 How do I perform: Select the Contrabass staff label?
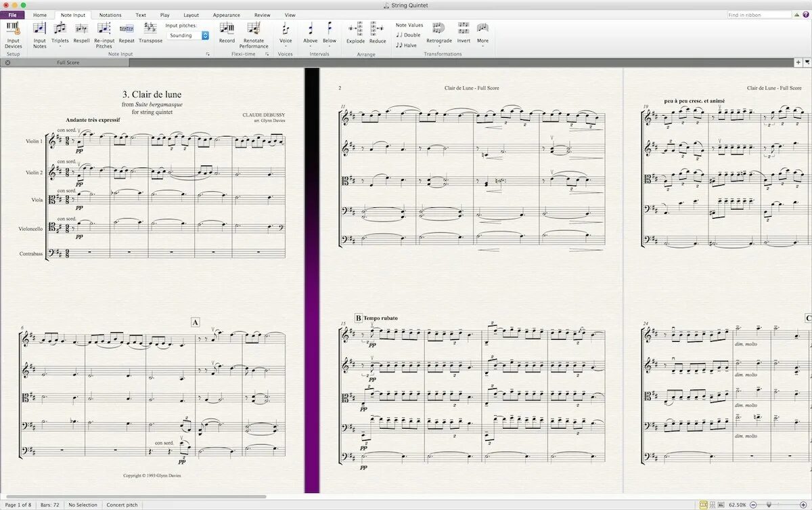pos(30,254)
